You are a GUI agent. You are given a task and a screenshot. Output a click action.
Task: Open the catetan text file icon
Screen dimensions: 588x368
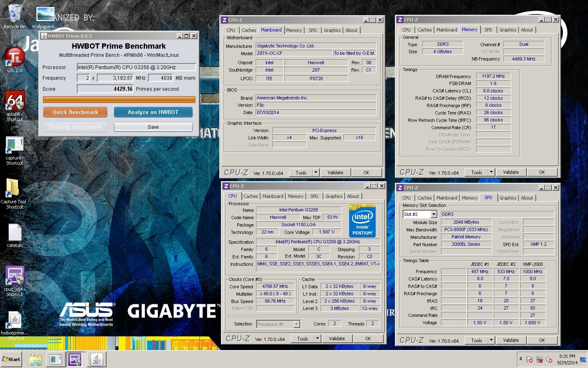tap(15, 232)
